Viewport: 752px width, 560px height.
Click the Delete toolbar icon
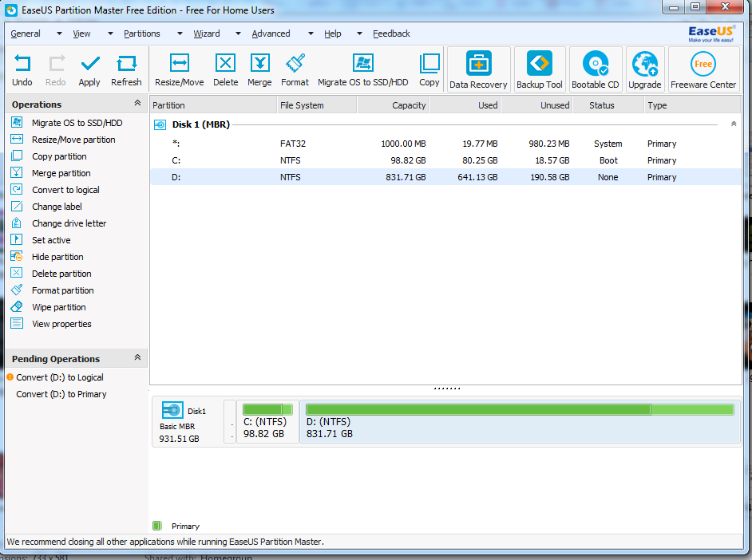[x=225, y=63]
